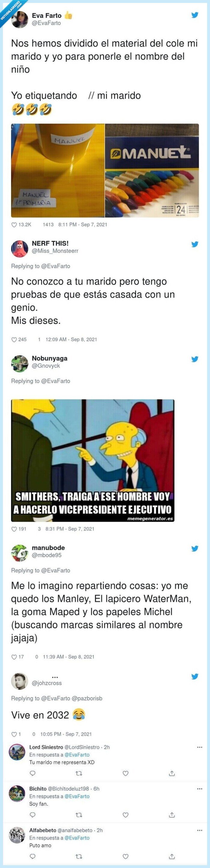The height and width of the screenshot is (868, 210).
Task: Toggle like on Lord Siniestro's reply
Action: (x=125, y=773)
